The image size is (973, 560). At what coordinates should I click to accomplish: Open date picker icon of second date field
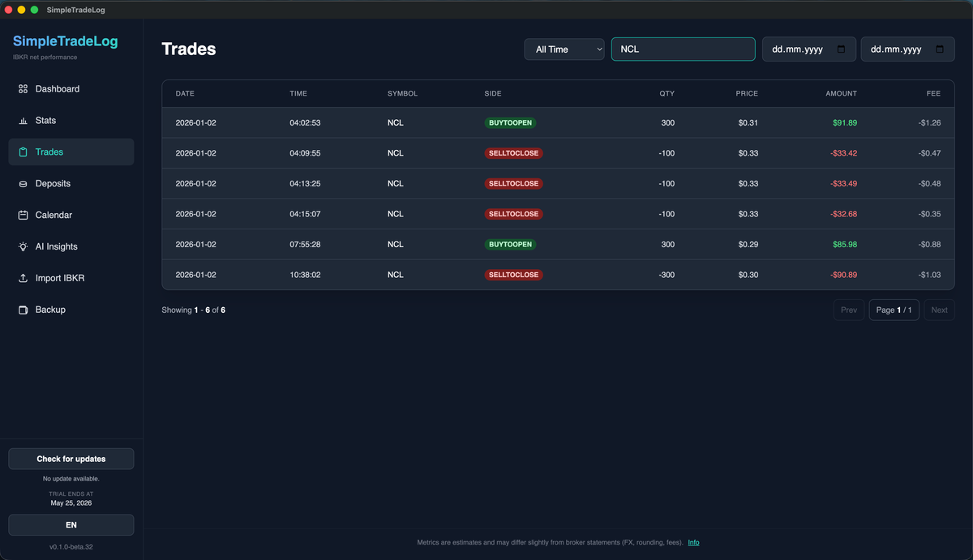click(939, 49)
